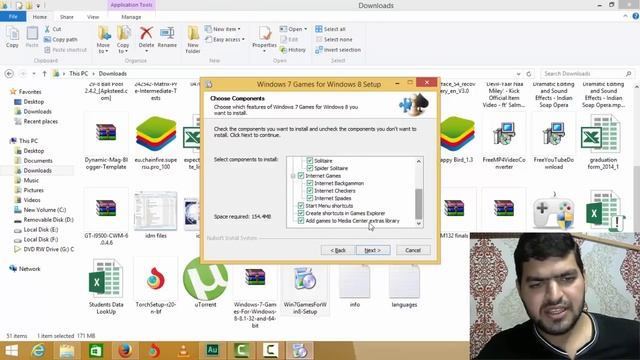This screenshot has height=360, width=640.
Task: Uncheck Internet Backgammon
Action: pos(309,183)
